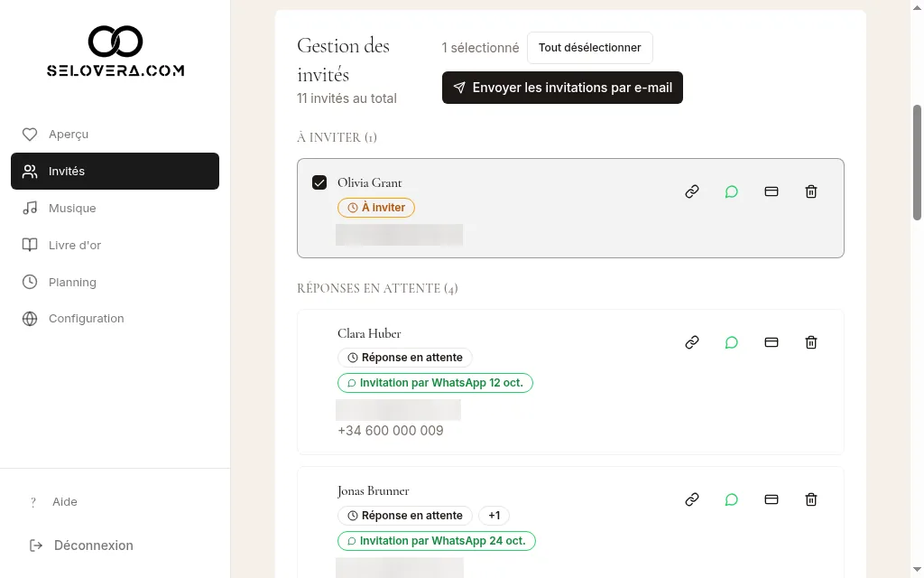Open the Configuration settings
This screenshot has height=578, width=924.
point(115,319)
